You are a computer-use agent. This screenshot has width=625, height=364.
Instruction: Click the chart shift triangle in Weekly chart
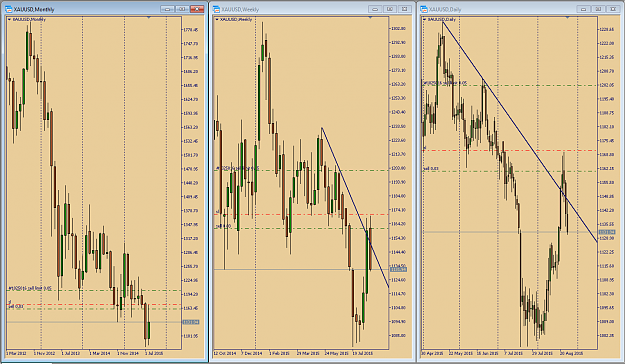coord(370,18)
